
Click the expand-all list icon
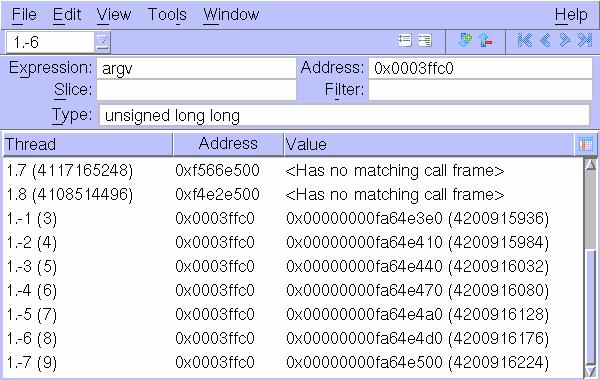coord(425,40)
